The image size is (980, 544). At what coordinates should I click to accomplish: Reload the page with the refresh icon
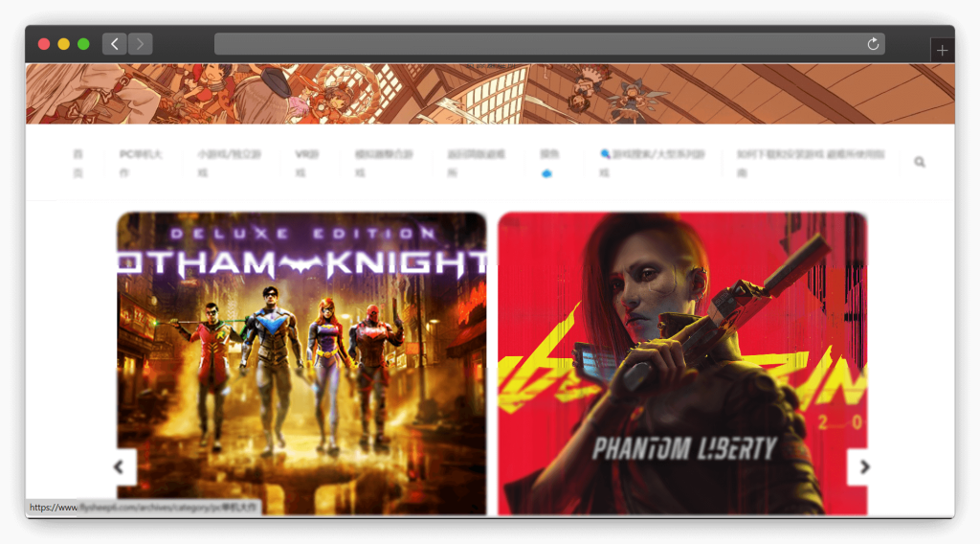pos(873,44)
